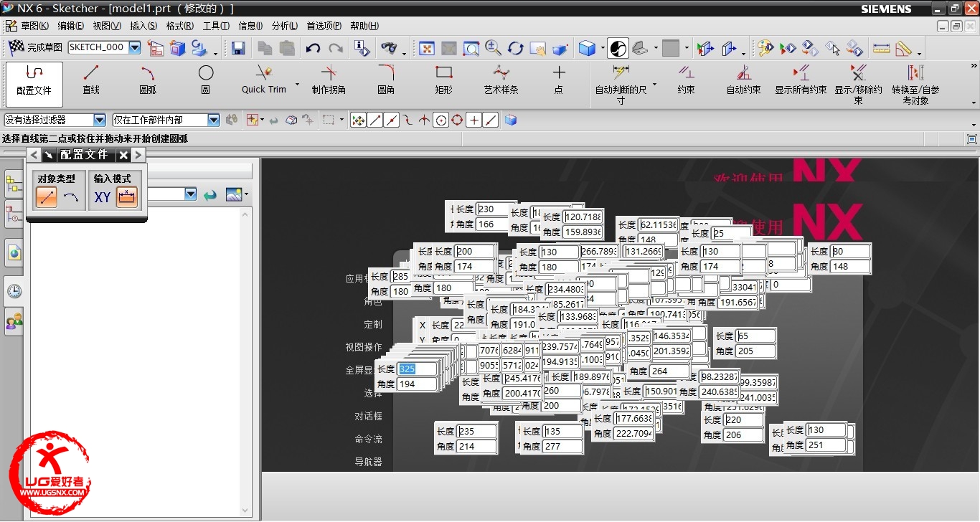Expand the selection rectangle dropdown arrow
The width and height of the screenshot is (980, 522).
tap(341, 120)
